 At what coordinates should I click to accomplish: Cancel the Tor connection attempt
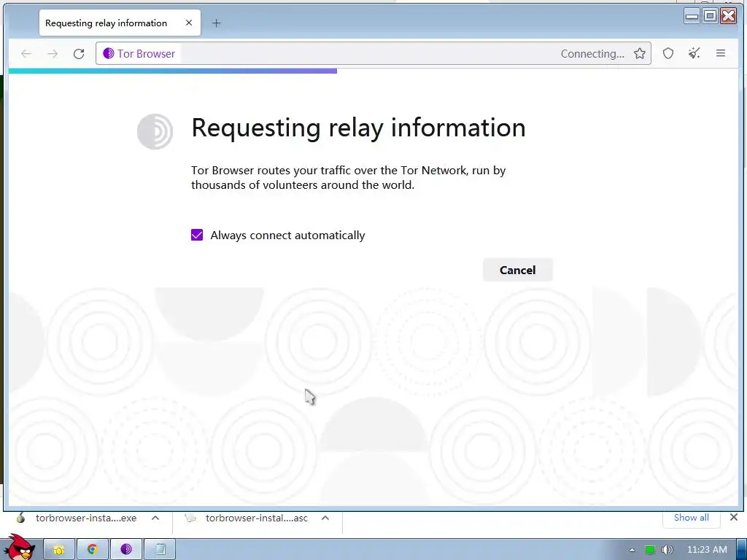pos(517,270)
